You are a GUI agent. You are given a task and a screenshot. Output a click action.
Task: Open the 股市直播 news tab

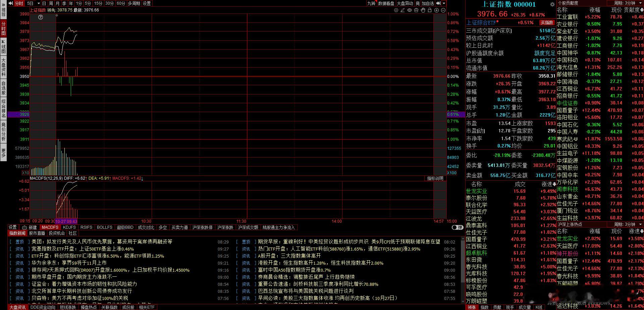tap(37, 233)
